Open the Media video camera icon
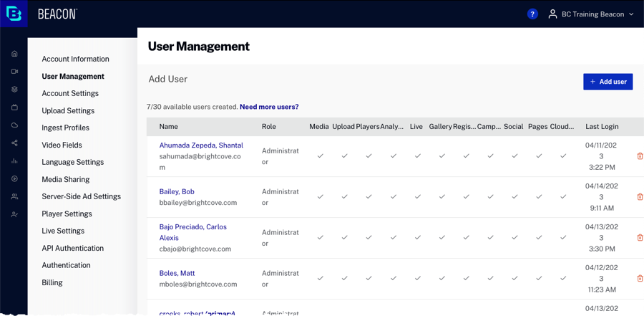The width and height of the screenshot is (644, 316). coord(14,72)
